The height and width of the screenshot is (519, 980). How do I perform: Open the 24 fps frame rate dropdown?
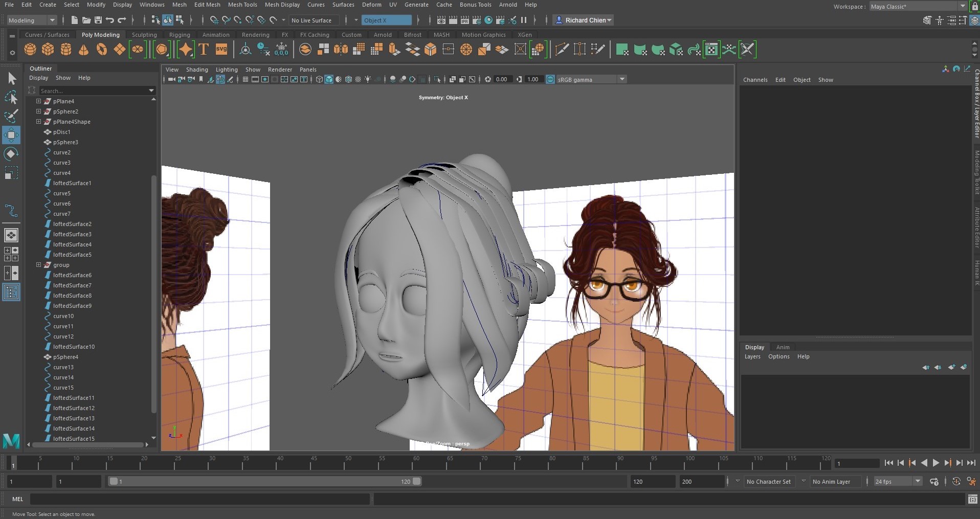pyautogui.click(x=897, y=482)
